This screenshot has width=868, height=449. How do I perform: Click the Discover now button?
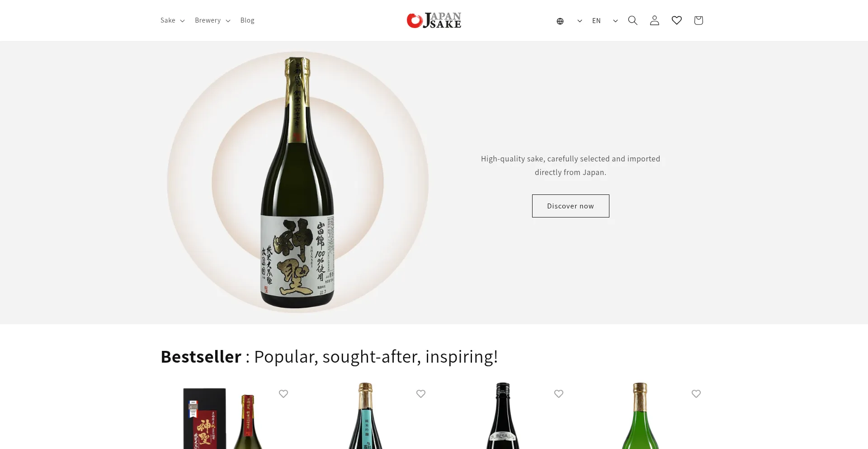[571, 206]
